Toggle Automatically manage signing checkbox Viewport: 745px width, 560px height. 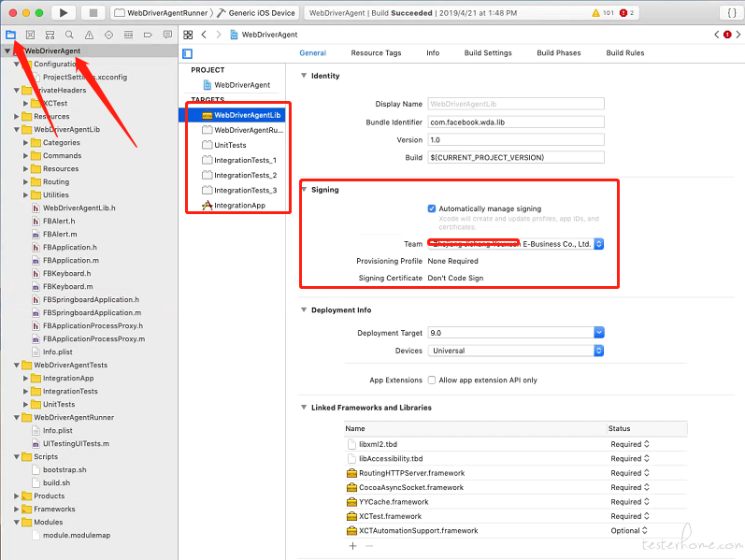[432, 208]
